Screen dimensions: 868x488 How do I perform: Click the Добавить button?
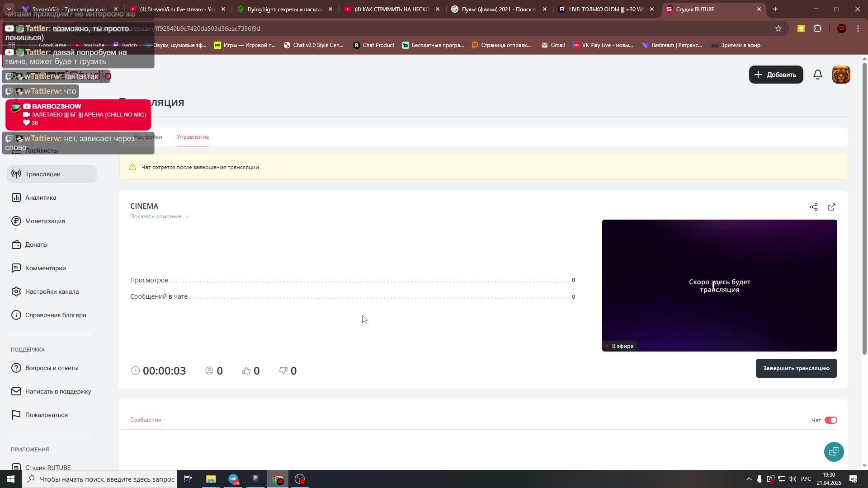click(x=775, y=75)
